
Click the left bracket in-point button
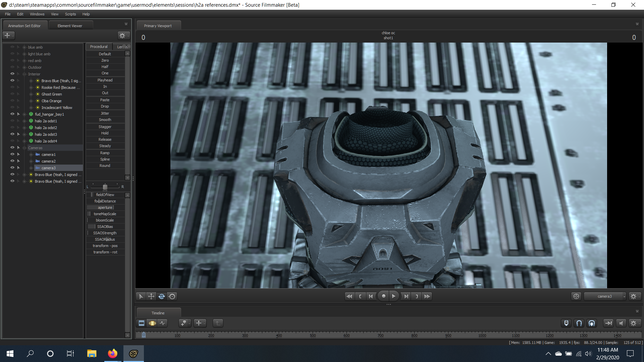coord(360,296)
